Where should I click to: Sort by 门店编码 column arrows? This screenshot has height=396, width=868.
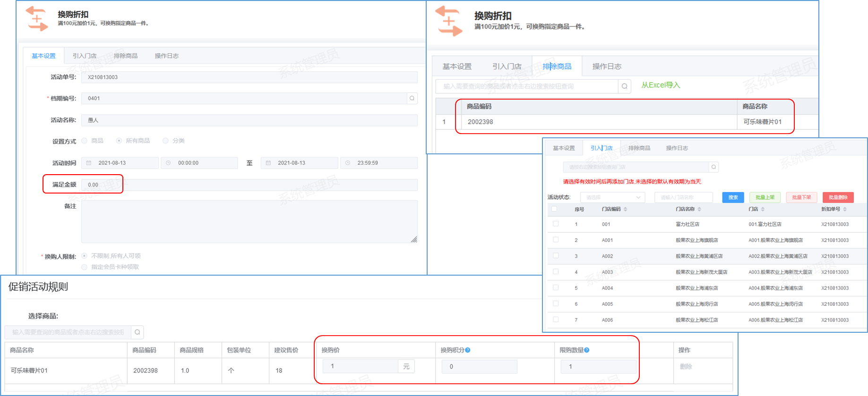[x=626, y=209]
